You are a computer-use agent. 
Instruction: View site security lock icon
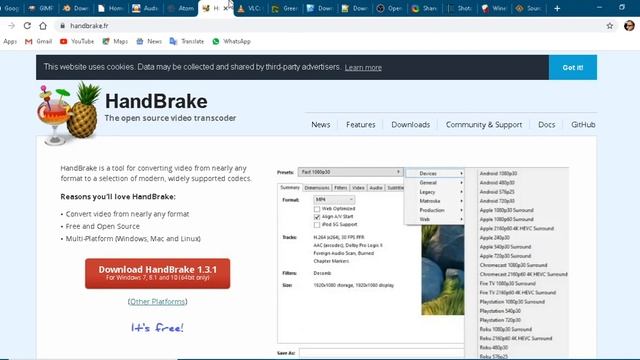tap(62, 26)
